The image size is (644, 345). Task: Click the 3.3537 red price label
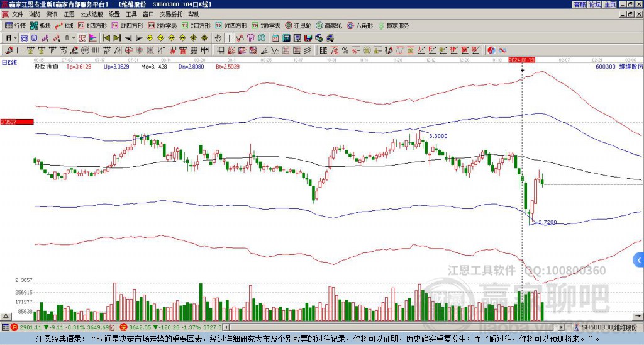coord(17,122)
